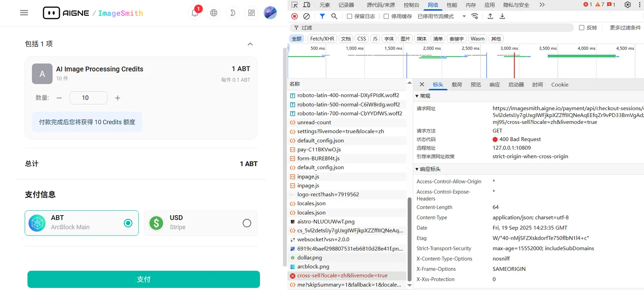Collapse the 包括 1 项 section
The height and width of the screenshot is (290, 644).
[250, 44]
